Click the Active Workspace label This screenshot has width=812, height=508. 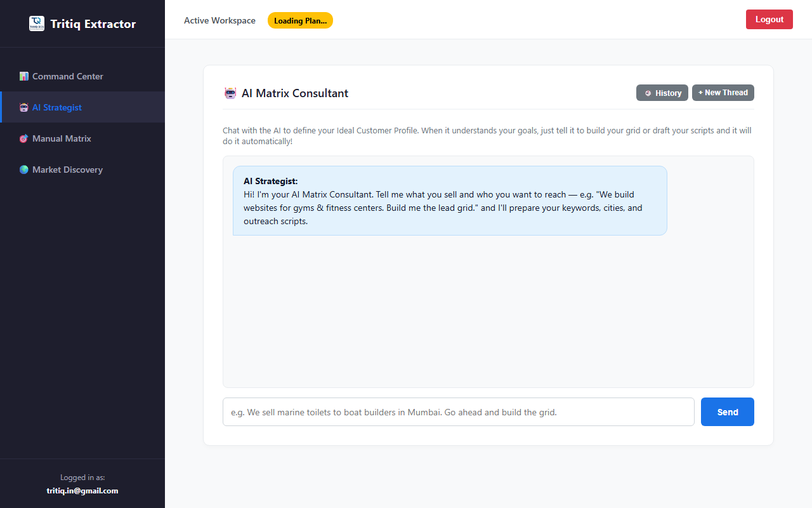tap(219, 20)
